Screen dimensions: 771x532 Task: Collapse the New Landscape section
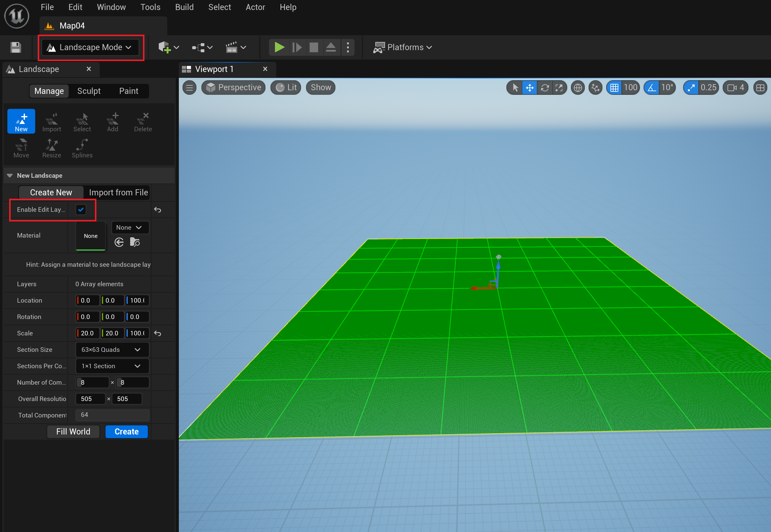pos(10,176)
